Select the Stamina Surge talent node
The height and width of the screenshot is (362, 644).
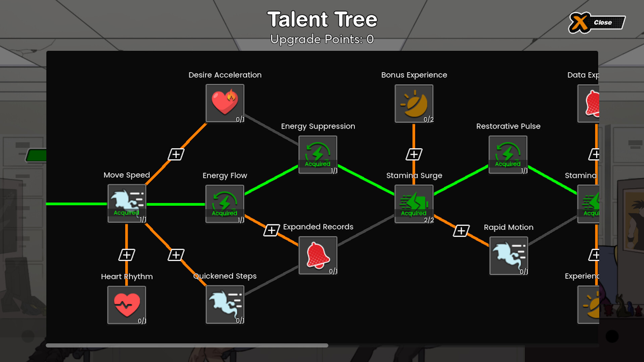[414, 204]
